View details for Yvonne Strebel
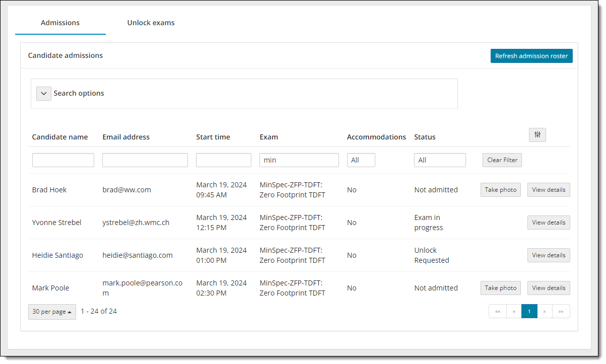 548,223
